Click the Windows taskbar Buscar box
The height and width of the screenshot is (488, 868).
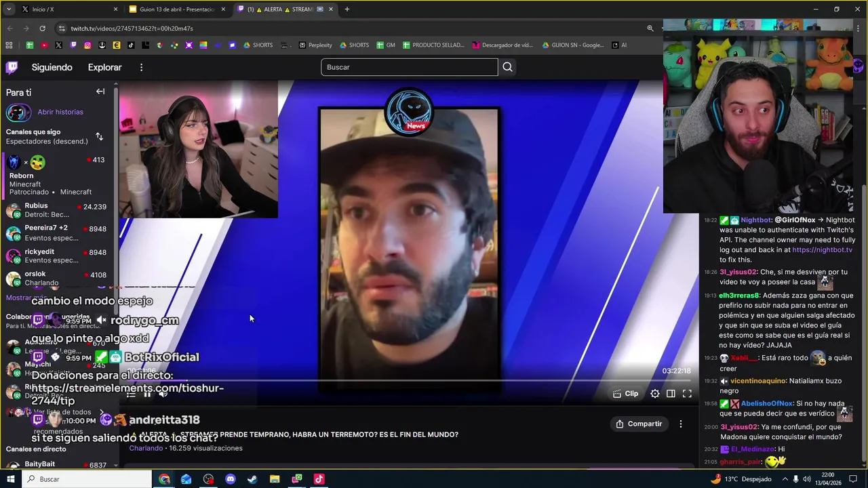pos(87,479)
